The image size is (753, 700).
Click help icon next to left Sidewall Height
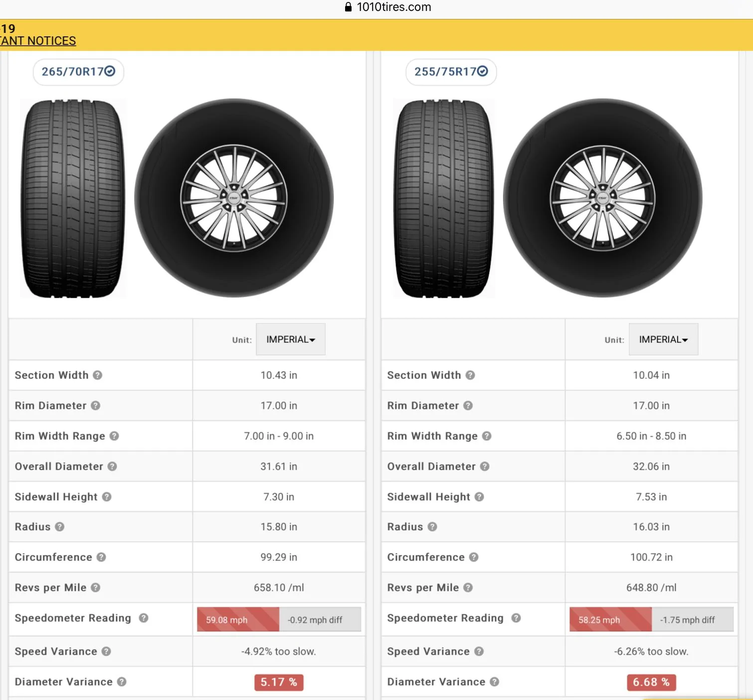pyautogui.click(x=107, y=497)
